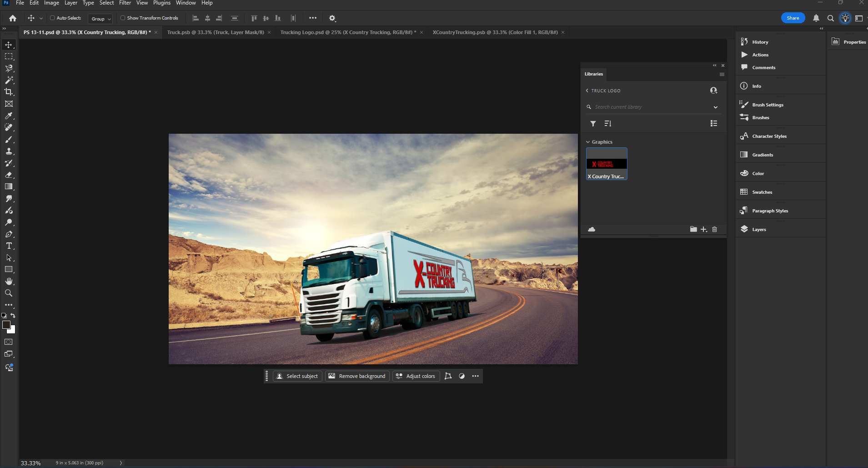868x468 pixels.
Task: Select the Hand tool
Action: pos(9,281)
